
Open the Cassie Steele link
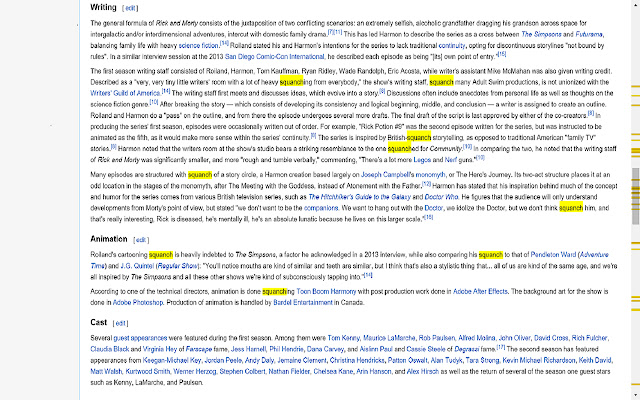426,349
